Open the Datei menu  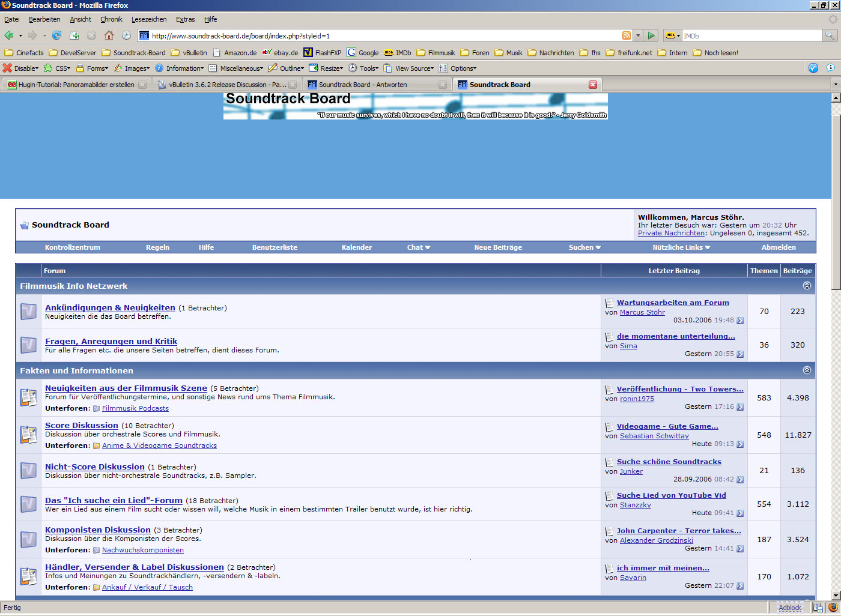(x=11, y=19)
